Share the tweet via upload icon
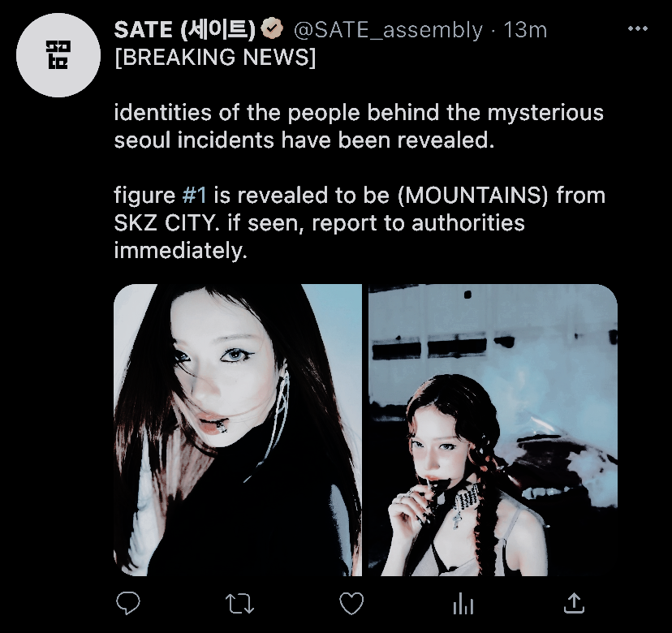The width and height of the screenshot is (672, 633). pos(574,603)
